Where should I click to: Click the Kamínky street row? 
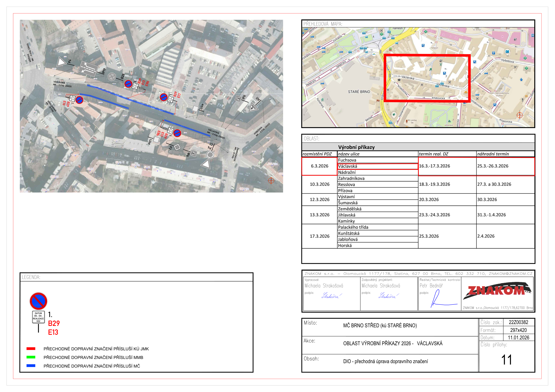[378, 221]
